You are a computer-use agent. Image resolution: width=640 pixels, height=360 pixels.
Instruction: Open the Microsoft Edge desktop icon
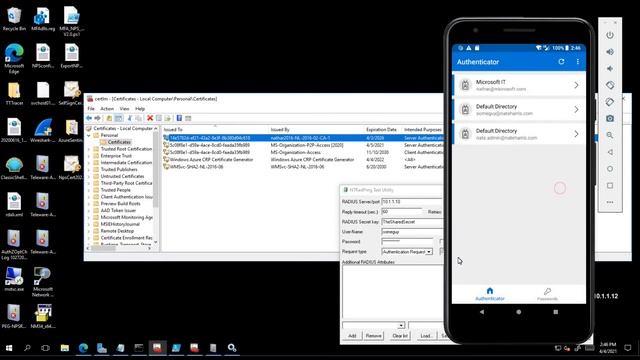point(14,58)
